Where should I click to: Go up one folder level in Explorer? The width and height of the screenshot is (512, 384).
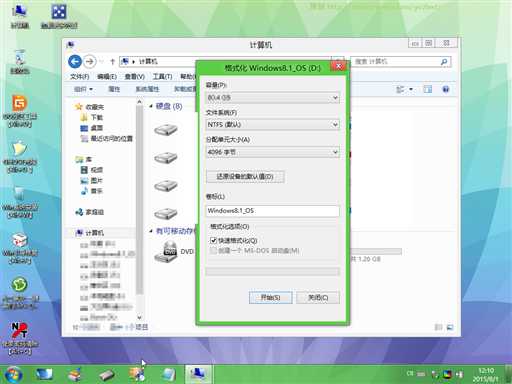pos(112,62)
